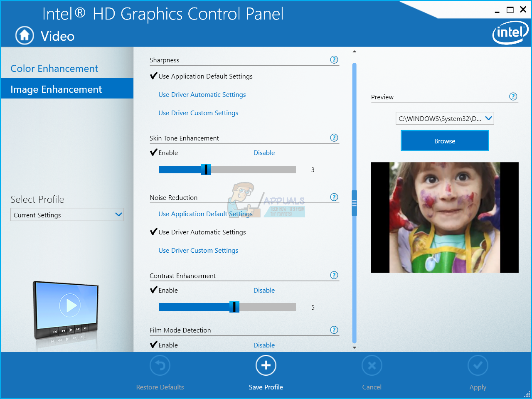Screen dimensions: 532x399
Task: Click the Skin Tone Enhancement value 3
Action: click(313, 170)
